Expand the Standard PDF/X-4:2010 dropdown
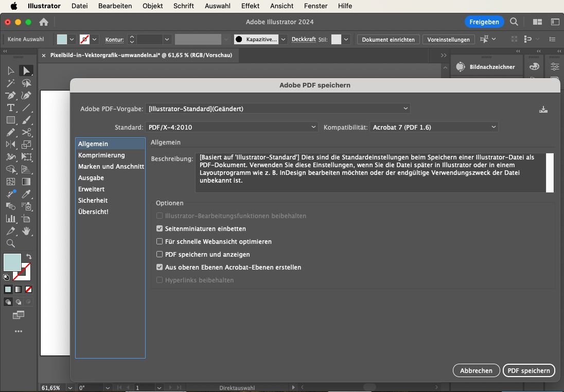 tap(232, 127)
